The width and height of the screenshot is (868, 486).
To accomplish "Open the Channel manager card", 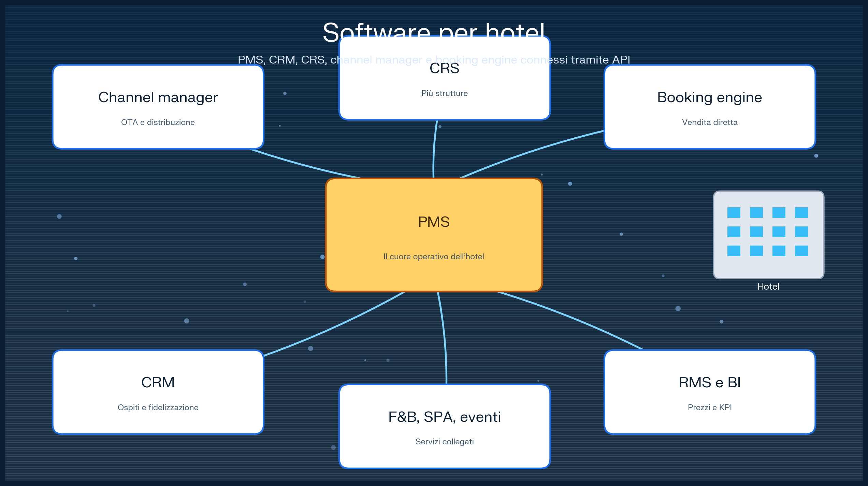I will [158, 107].
